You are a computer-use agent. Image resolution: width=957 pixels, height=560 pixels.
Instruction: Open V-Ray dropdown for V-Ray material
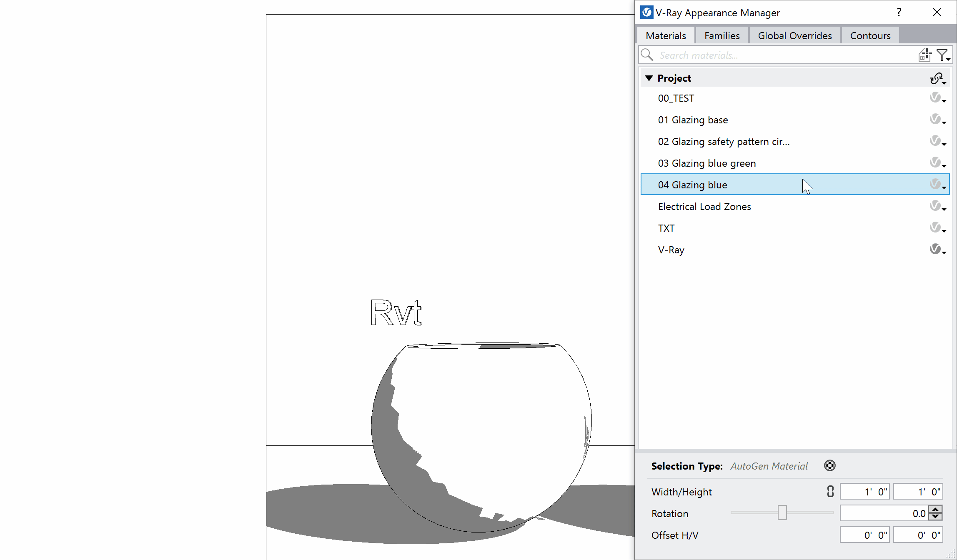[938, 250]
